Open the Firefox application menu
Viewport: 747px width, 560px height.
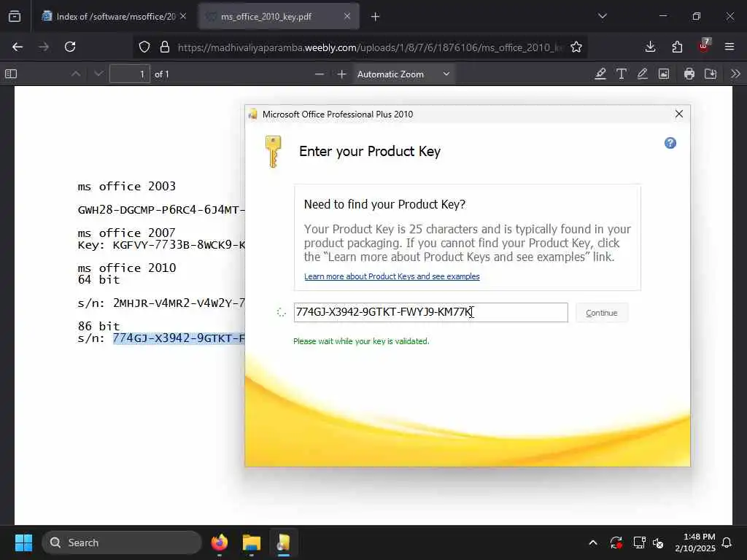729,47
